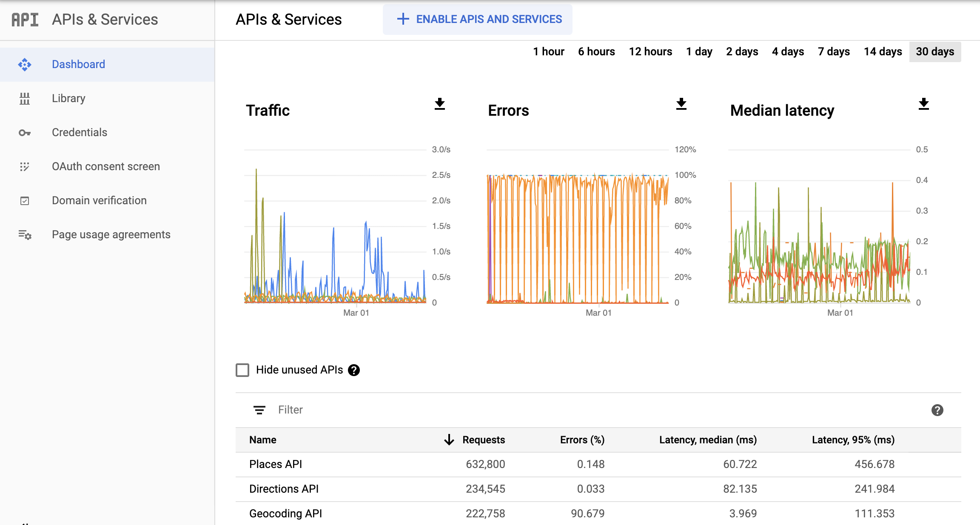Click Enable APIs and Services button

click(479, 20)
